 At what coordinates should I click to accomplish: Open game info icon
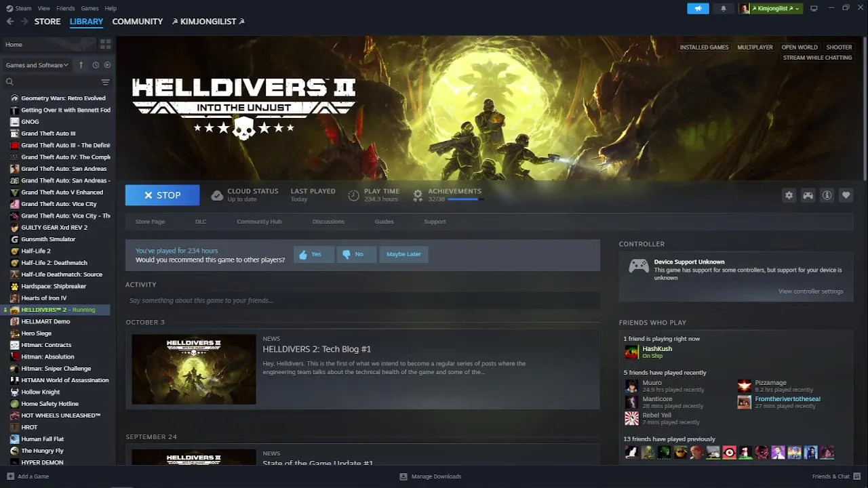click(x=827, y=195)
